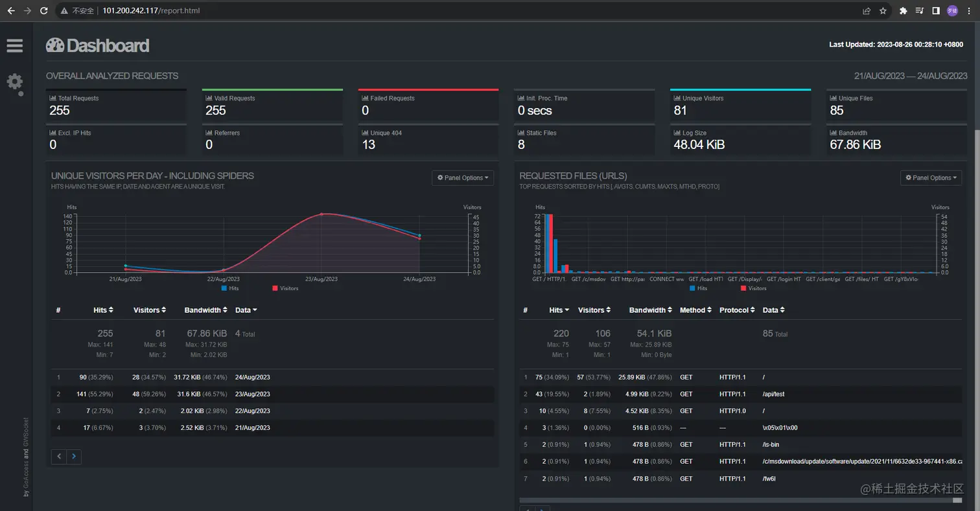The width and height of the screenshot is (980, 511).
Task: Open the Chrome profile avatar
Action: [952, 11]
